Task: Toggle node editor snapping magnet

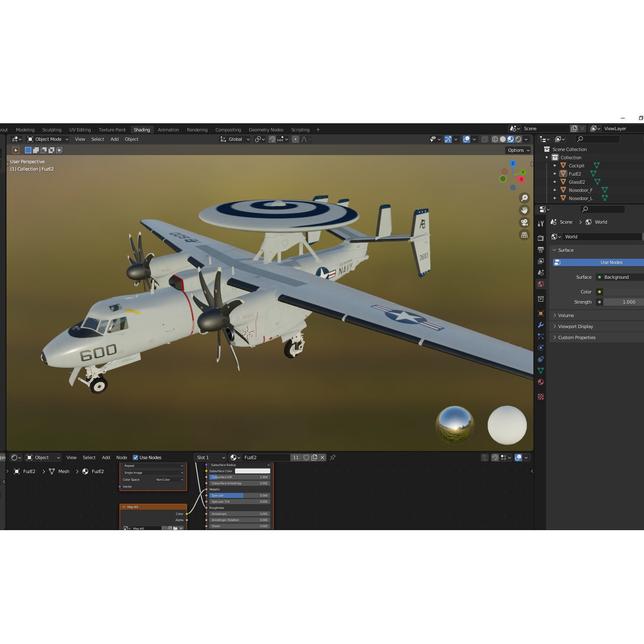Action: click(x=495, y=457)
